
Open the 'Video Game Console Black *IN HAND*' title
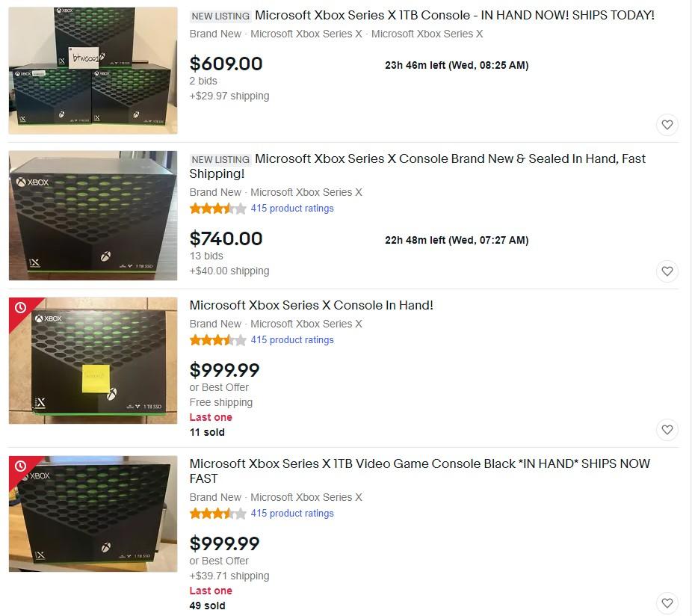pyautogui.click(x=420, y=471)
